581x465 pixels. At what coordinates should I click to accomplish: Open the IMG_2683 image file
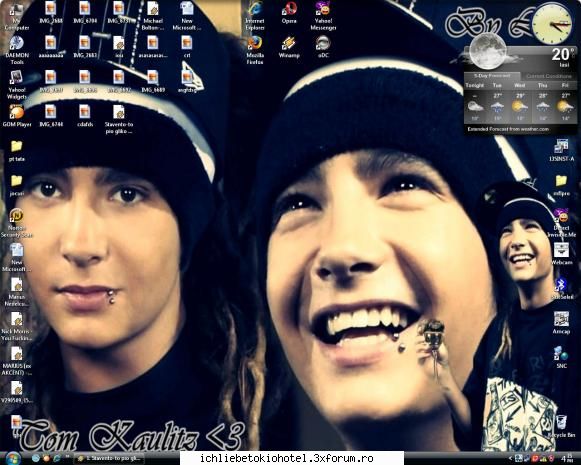(x=85, y=47)
